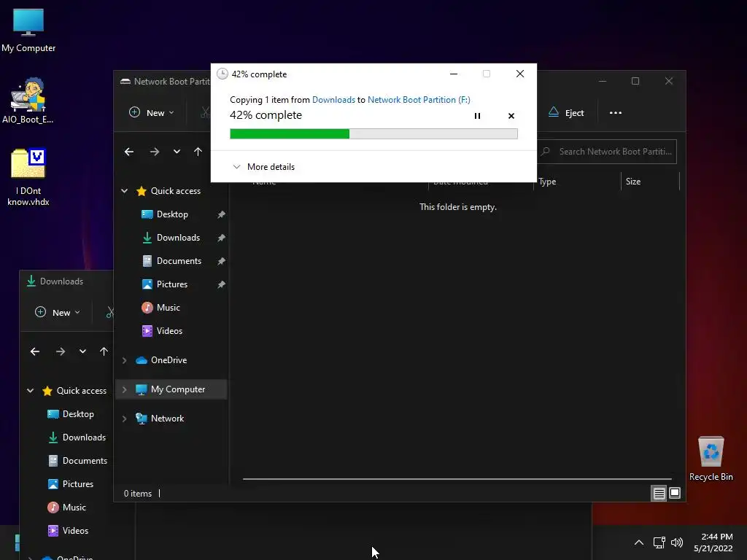This screenshot has width=747, height=560.
Task: Select AIO_Boot_E... desktop icon
Action: click(x=28, y=101)
